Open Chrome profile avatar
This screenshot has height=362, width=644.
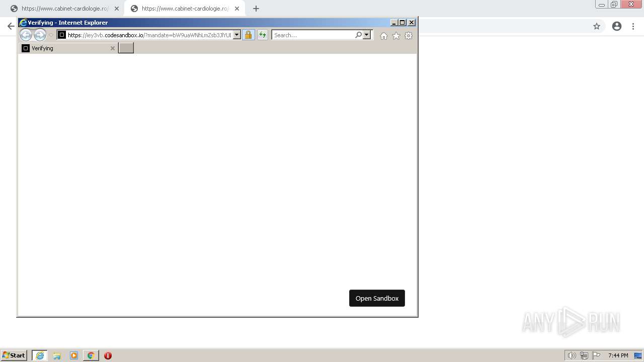[x=617, y=26]
